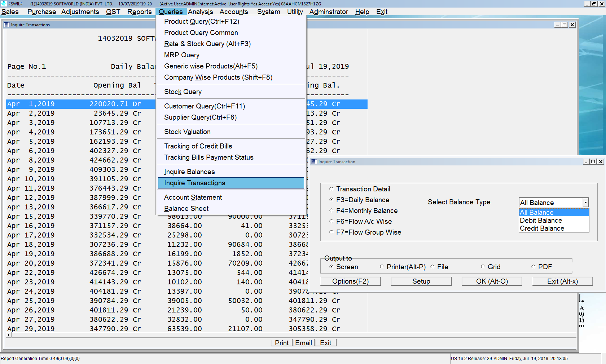Screen dimensions: 606x364
Task: Open the Sales menu
Action: click(10, 12)
